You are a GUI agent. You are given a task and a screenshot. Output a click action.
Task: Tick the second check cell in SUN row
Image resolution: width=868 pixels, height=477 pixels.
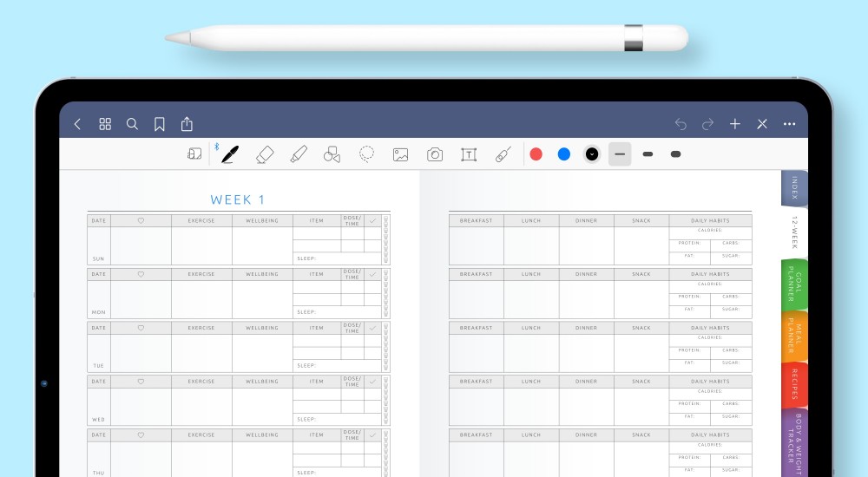(x=372, y=246)
